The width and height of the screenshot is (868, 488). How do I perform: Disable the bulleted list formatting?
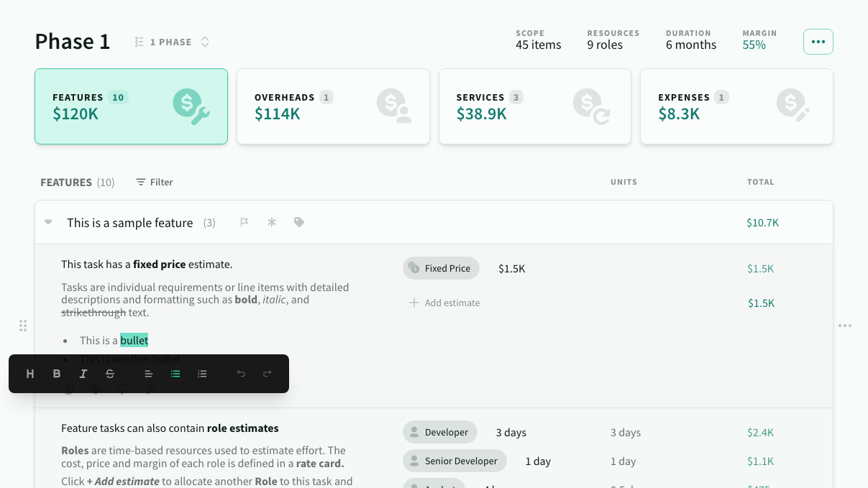[x=175, y=374]
